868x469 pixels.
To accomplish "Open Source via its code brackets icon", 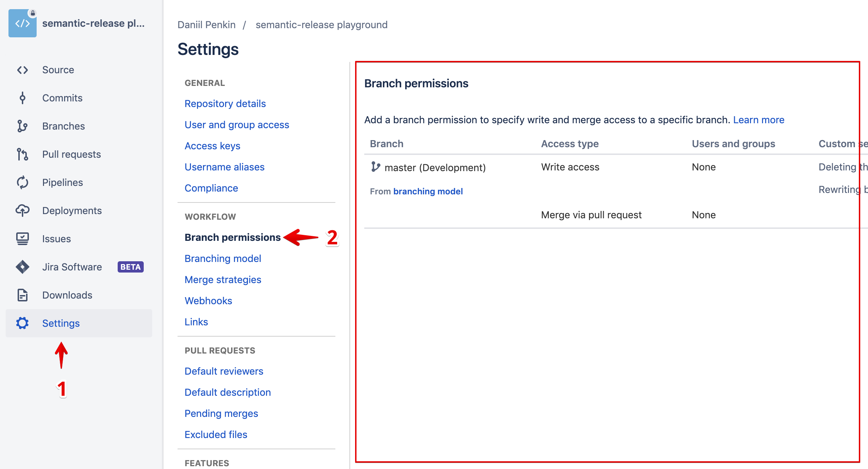I will 23,70.
